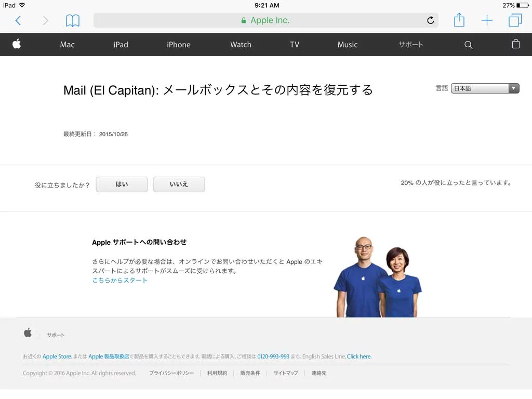Open the shopping bag icon
This screenshot has height=399, width=532.
tap(515, 44)
